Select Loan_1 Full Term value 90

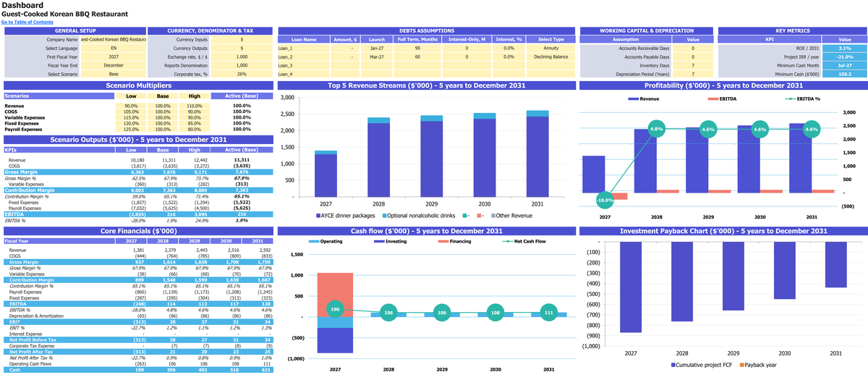417,48
